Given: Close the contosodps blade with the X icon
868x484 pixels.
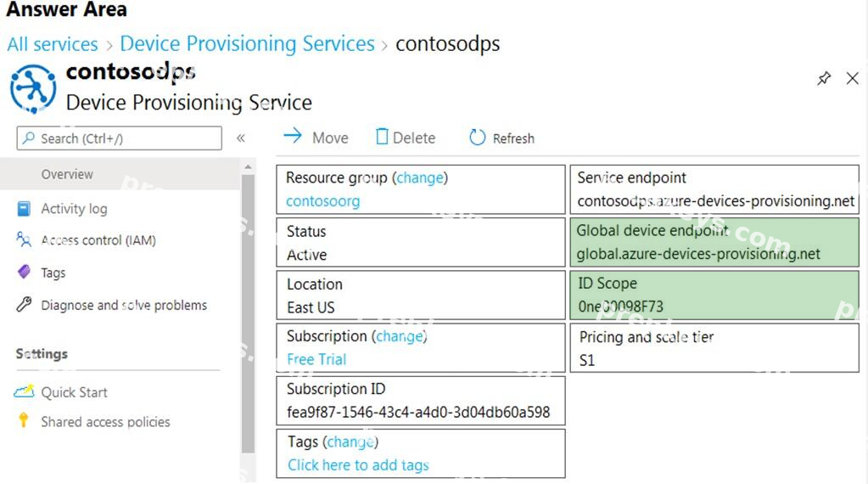Looking at the screenshot, I should pyautogui.click(x=853, y=79).
